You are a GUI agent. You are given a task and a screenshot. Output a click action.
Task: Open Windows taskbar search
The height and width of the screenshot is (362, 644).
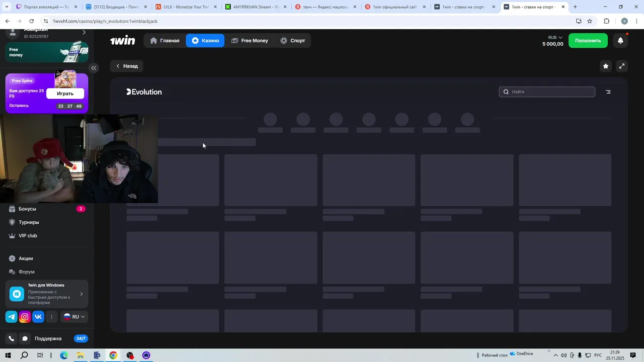(24, 355)
